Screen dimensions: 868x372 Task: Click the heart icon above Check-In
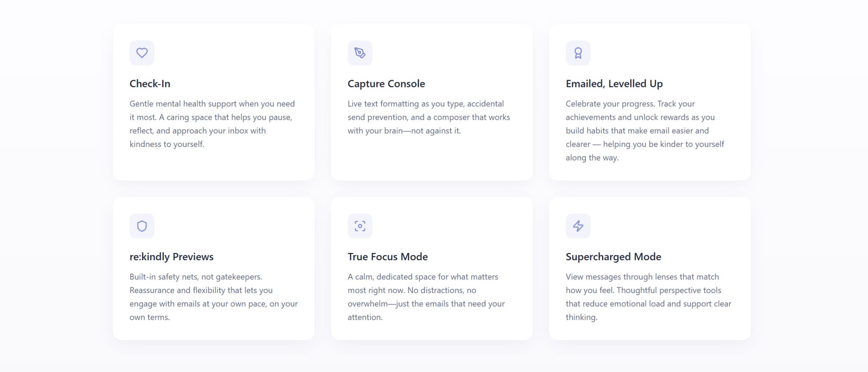tap(142, 53)
